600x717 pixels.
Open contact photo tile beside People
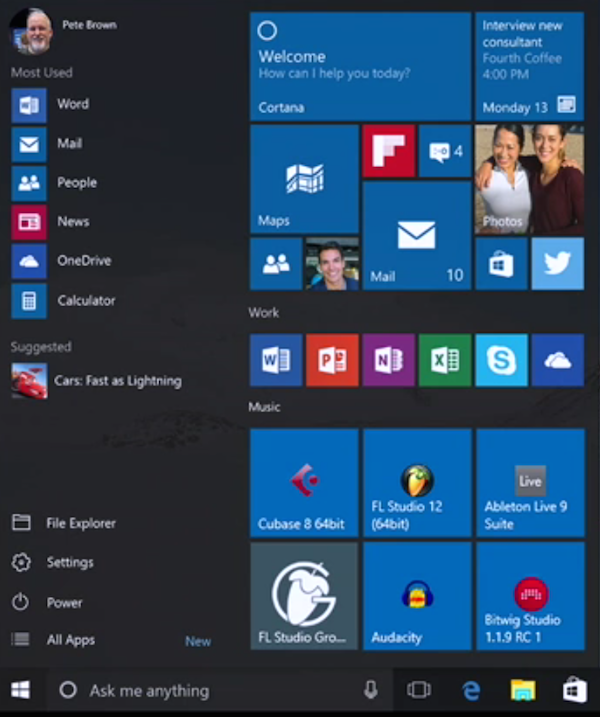click(332, 264)
